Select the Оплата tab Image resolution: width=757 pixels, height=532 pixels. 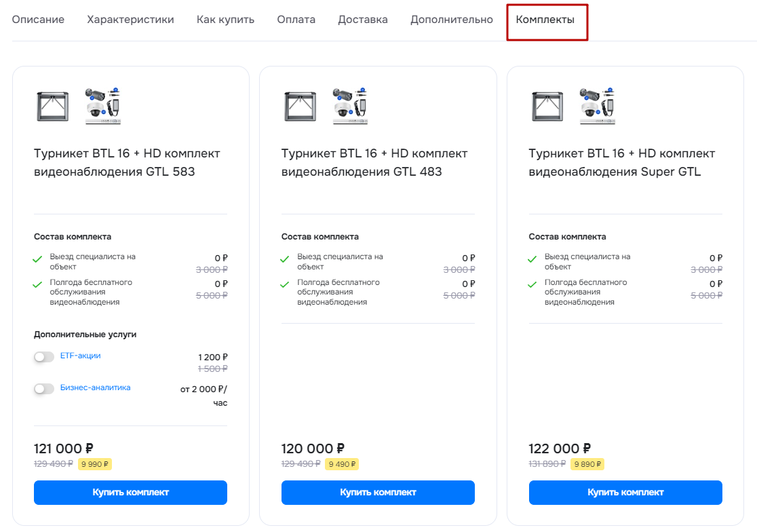tap(296, 20)
